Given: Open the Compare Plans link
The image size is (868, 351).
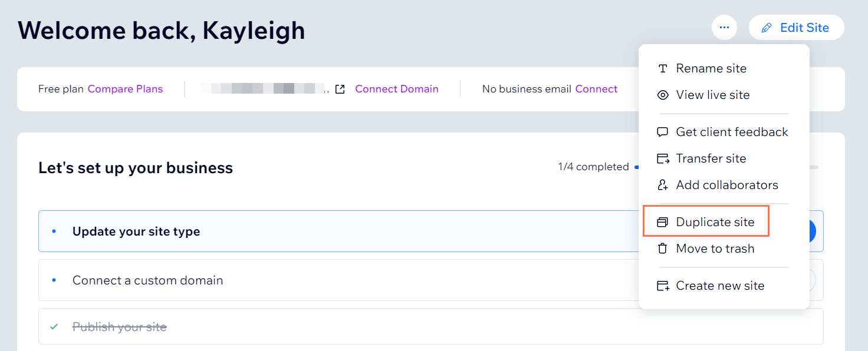Looking at the screenshot, I should coord(125,88).
